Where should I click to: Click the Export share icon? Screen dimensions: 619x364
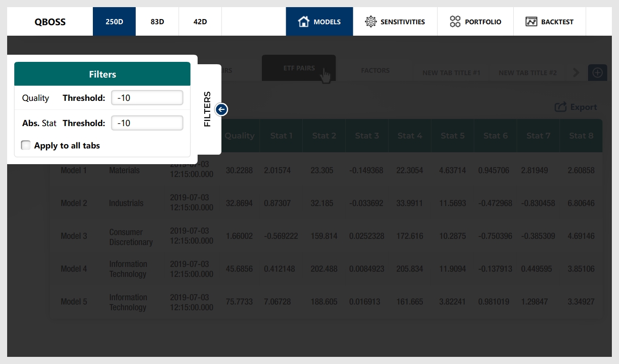[560, 107]
